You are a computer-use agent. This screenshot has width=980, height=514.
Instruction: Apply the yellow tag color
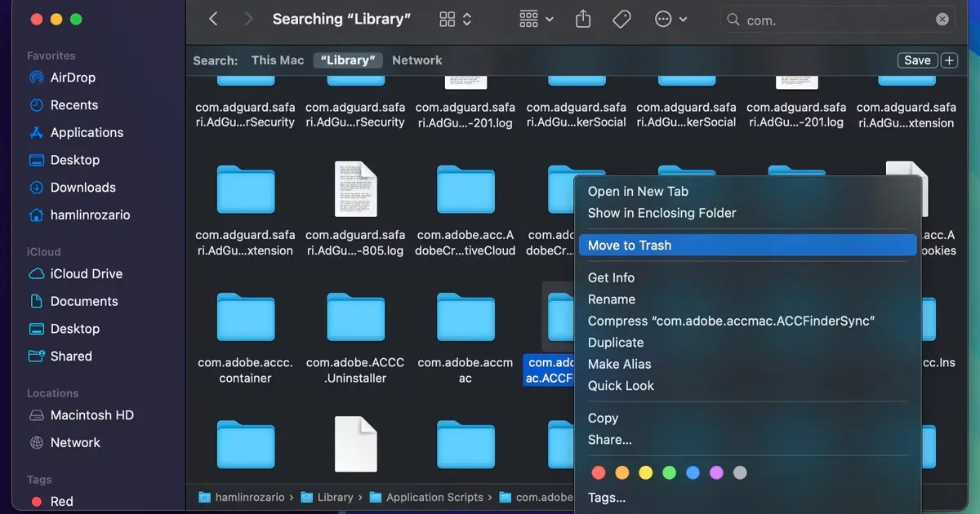646,472
